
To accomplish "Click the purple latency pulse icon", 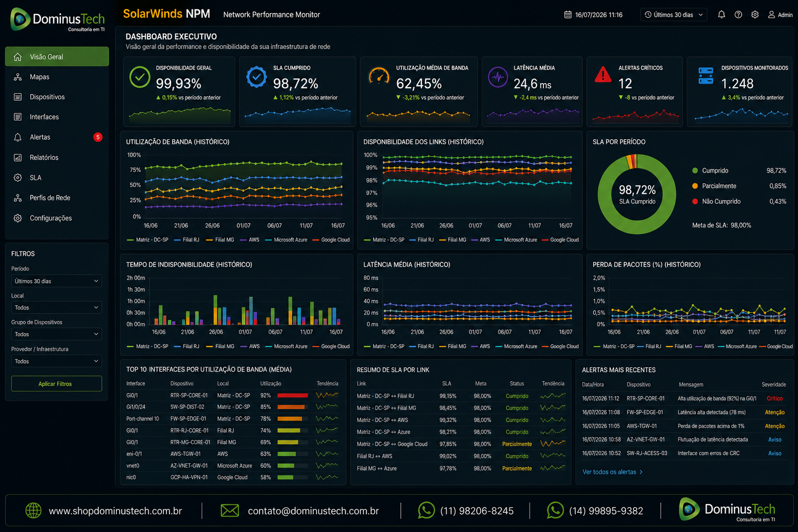I will coord(498,77).
